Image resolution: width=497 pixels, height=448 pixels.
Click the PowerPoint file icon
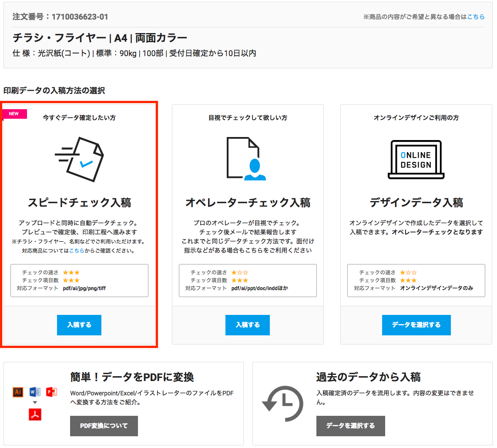coord(52,392)
